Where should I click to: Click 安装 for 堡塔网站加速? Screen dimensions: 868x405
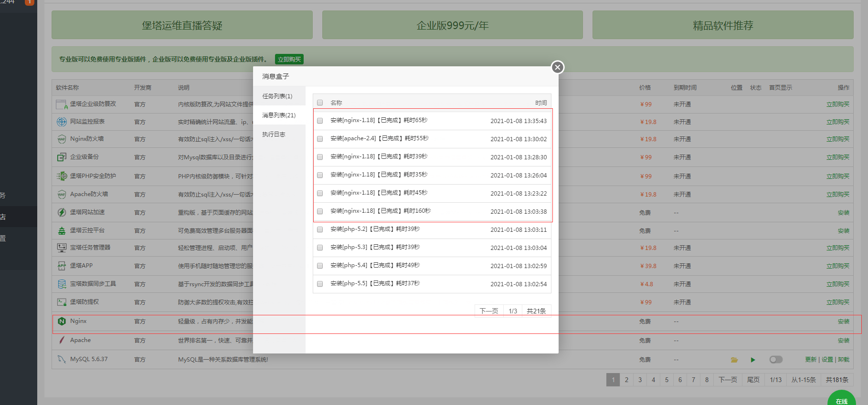[x=844, y=213]
